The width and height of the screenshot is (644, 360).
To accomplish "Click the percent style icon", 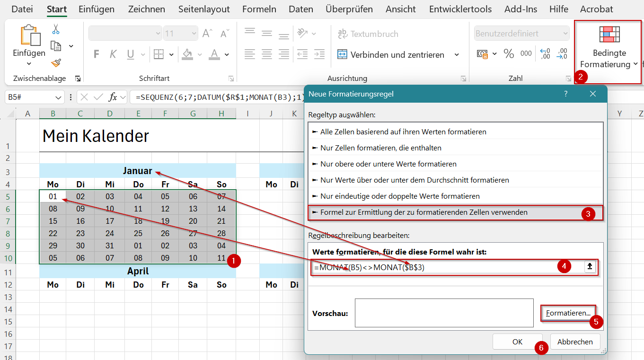I will coord(509,54).
